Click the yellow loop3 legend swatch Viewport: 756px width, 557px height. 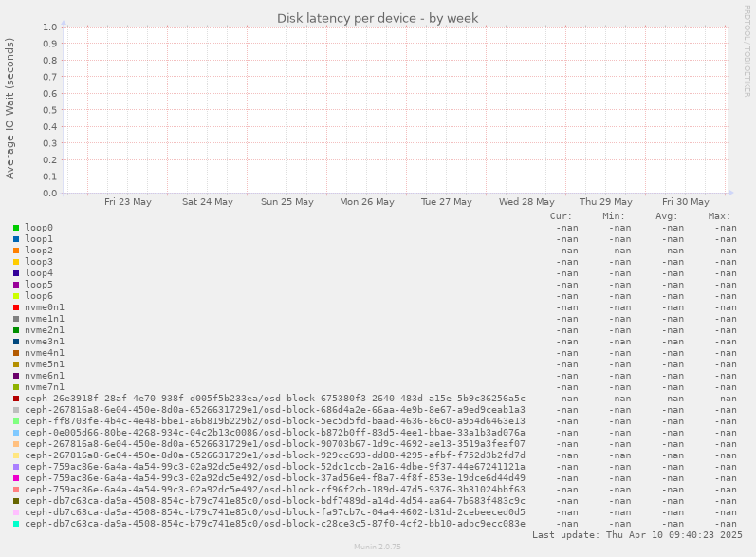(16, 262)
